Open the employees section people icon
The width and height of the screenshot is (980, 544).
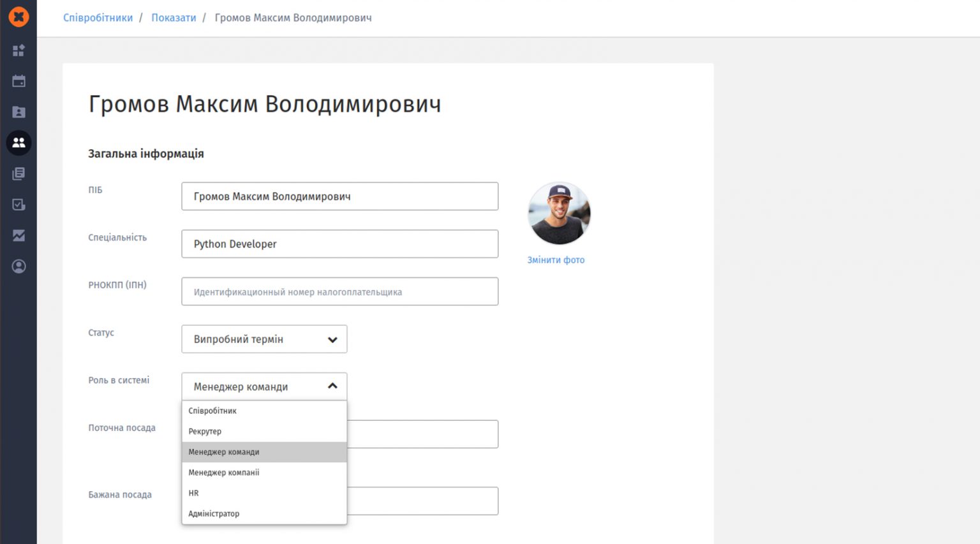[19, 143]
